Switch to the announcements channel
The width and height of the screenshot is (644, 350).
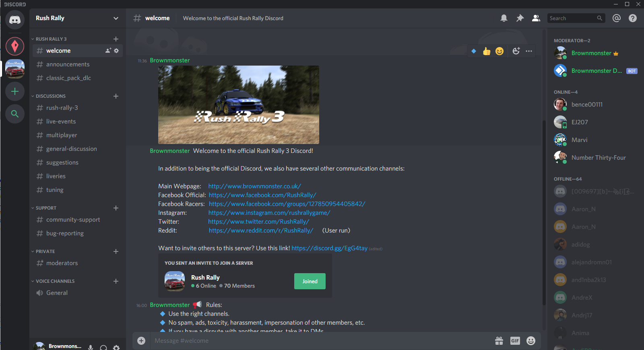[x=68, y=64]
